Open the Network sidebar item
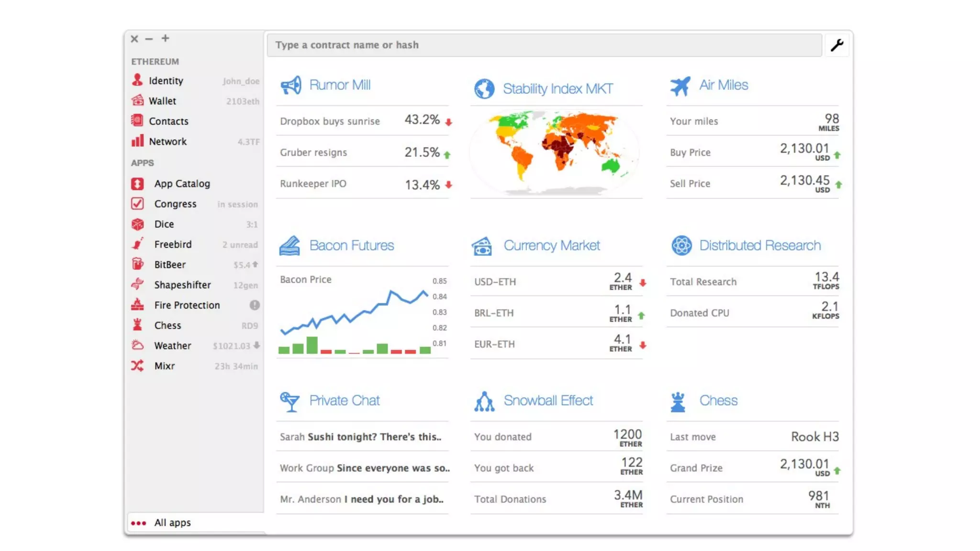The width and height of the screenshot is (980, 551). pos(167,142)
